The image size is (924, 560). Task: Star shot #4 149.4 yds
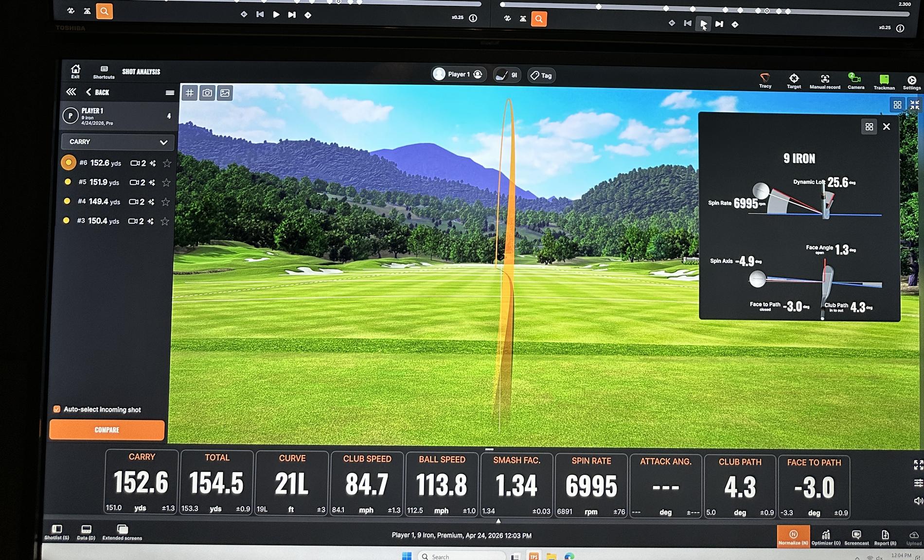click(x=166, y=202)
